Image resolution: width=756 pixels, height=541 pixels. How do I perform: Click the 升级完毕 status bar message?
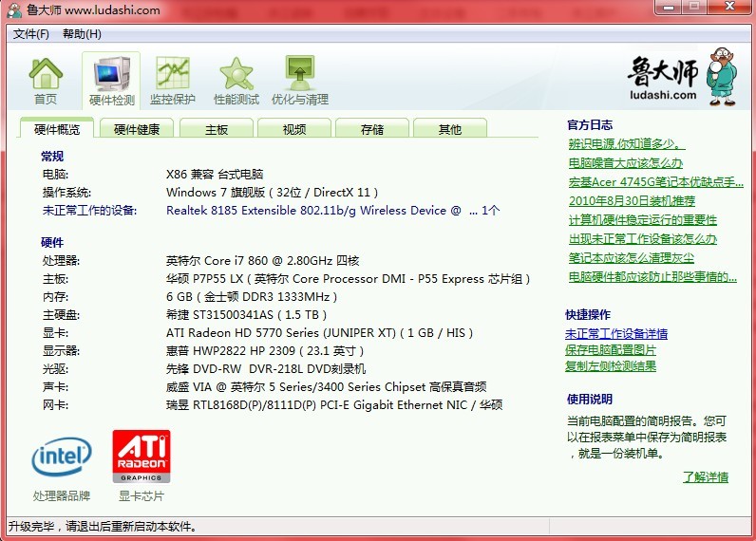[x=103, y=527]
